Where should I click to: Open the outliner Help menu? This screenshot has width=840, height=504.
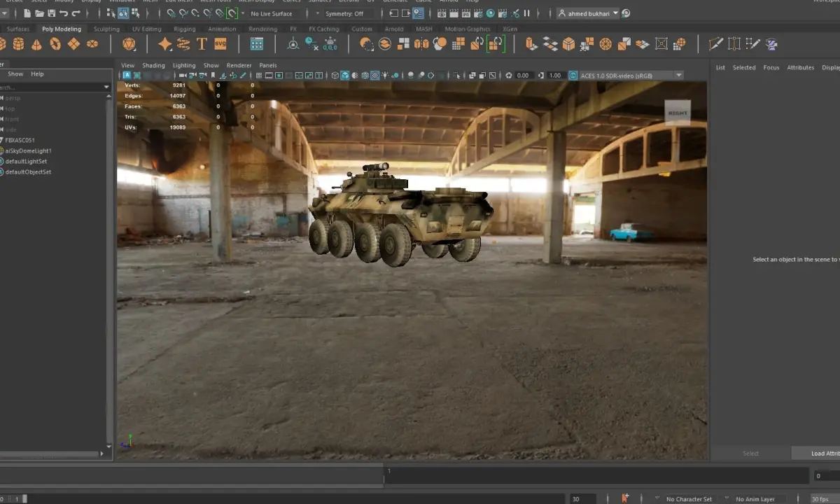(37, 73)
